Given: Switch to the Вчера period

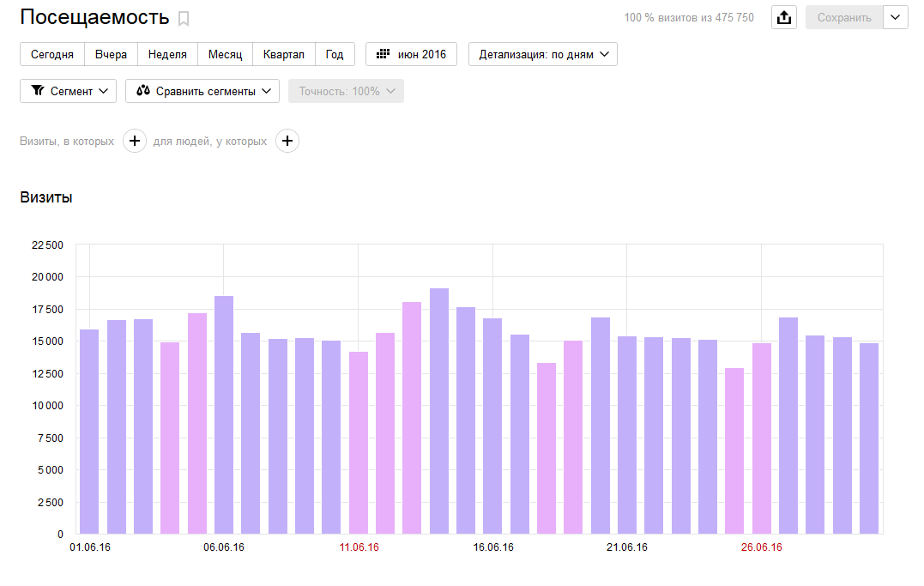Looking at the screenshot, I should (x=111, y=54).
